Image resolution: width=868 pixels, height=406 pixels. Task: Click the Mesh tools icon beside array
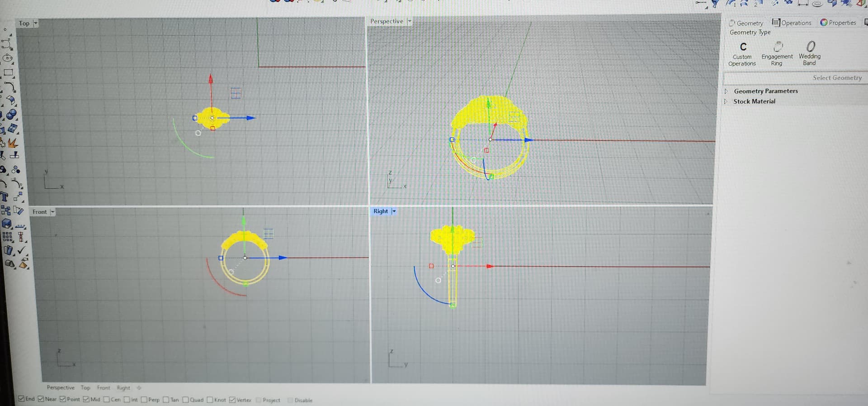tap(20, 237)
